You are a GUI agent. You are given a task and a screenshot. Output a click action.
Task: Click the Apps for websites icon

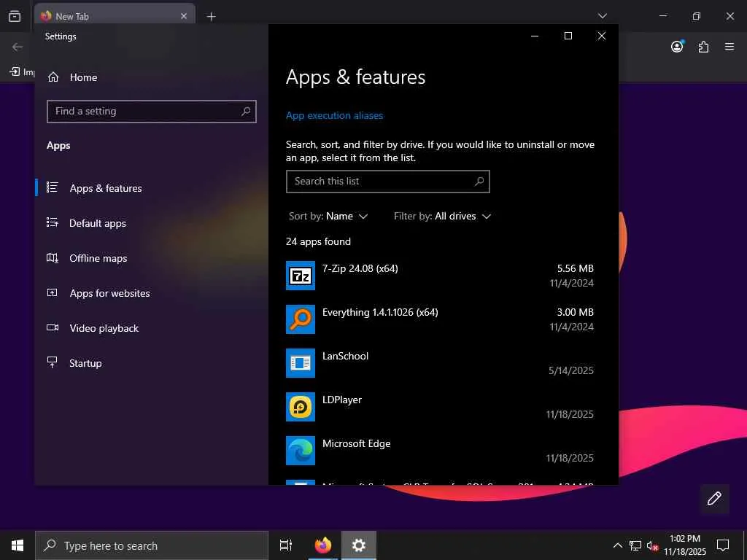pos(53,292)
